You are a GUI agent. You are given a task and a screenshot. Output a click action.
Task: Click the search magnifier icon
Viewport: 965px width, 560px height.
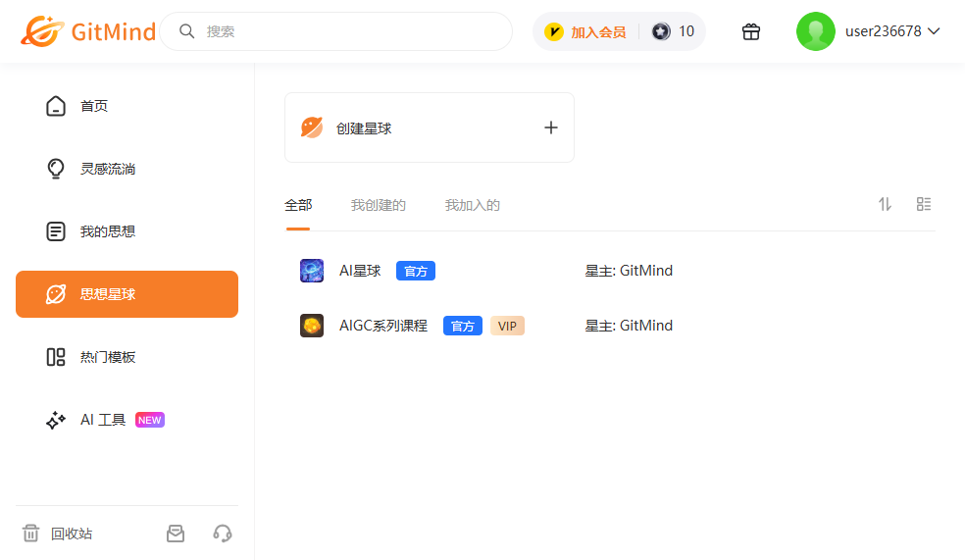pyautogui.click(x=187, y=31)
